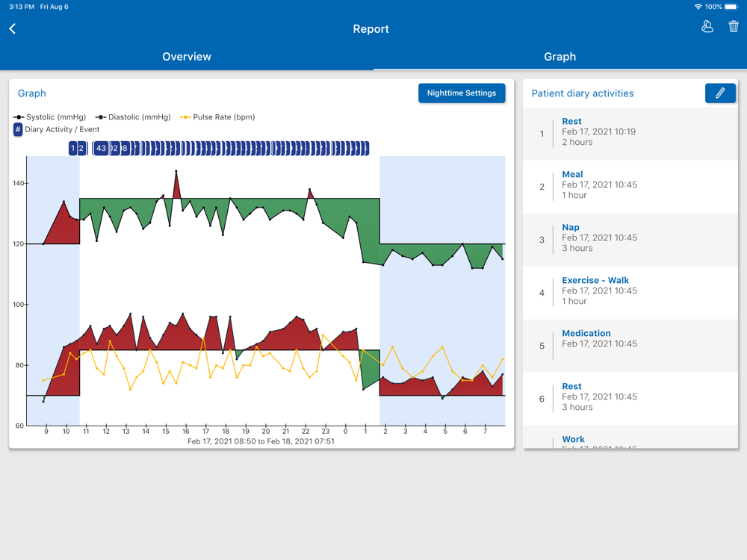This screenshot has width=747, height=560.
Task: Click the battery status icon
Action: 731,7
